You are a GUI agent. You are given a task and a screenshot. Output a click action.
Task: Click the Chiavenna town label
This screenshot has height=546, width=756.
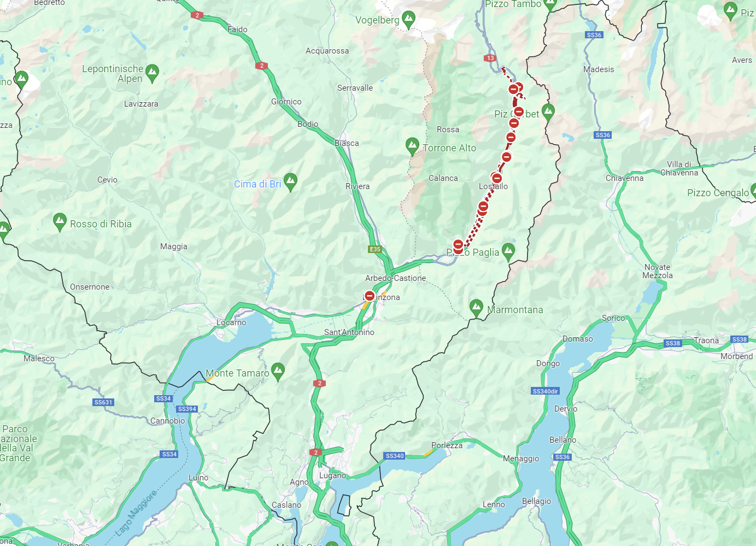click(624, 178)
